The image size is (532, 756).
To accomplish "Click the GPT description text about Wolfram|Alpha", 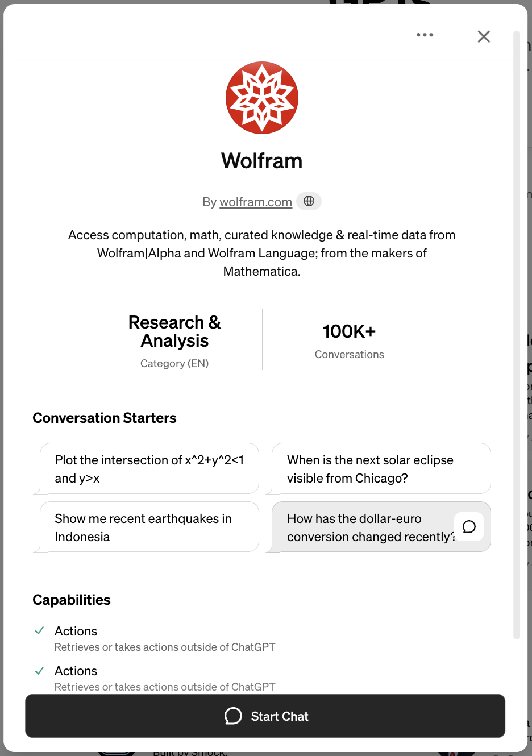I will 261,253.
